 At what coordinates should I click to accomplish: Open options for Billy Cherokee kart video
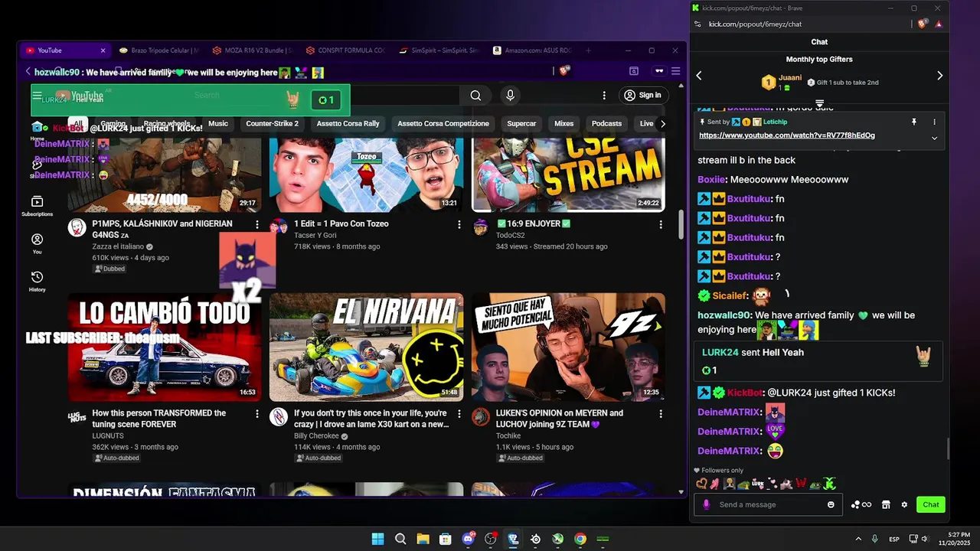tap(459, 413)
